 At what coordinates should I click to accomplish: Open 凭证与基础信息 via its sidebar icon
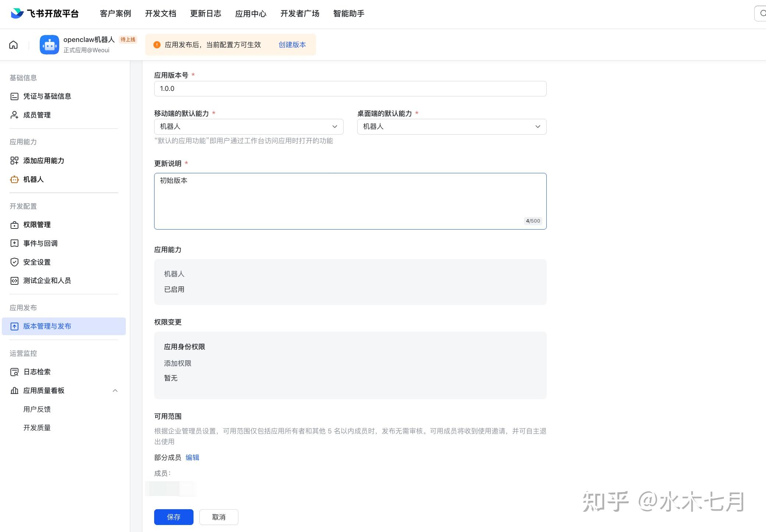click(x=14, y=96)
